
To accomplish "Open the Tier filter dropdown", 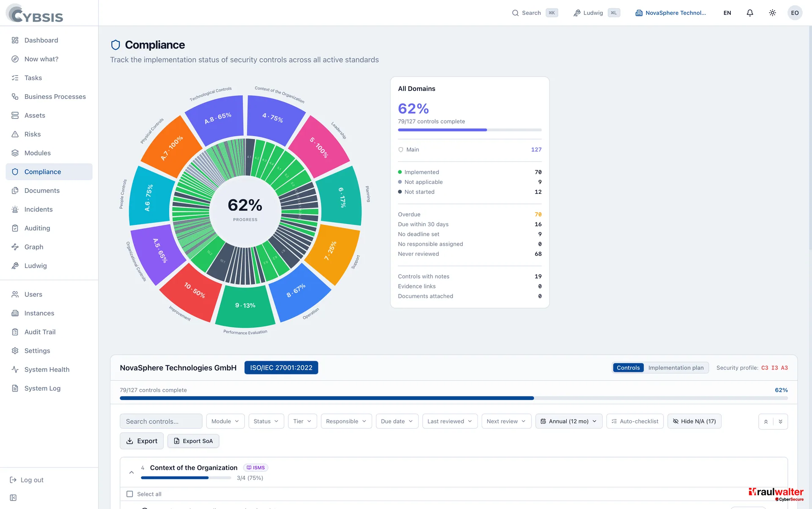I will click(302, 421).
